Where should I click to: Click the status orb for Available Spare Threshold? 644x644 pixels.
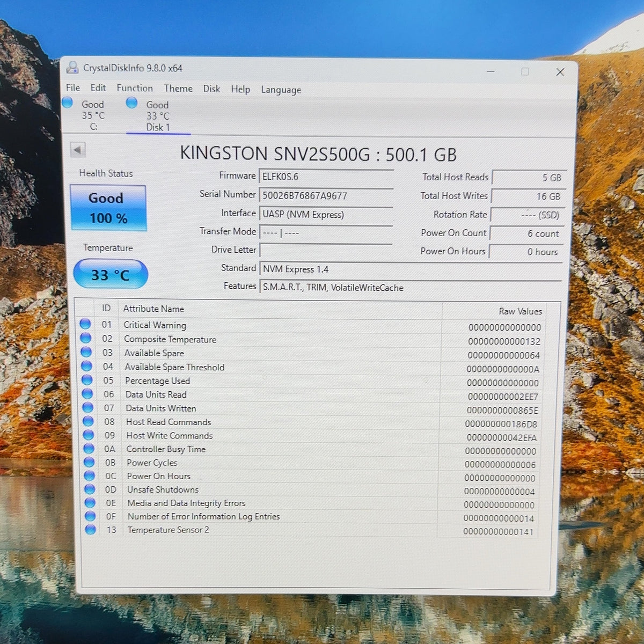[x=86, y=365]
